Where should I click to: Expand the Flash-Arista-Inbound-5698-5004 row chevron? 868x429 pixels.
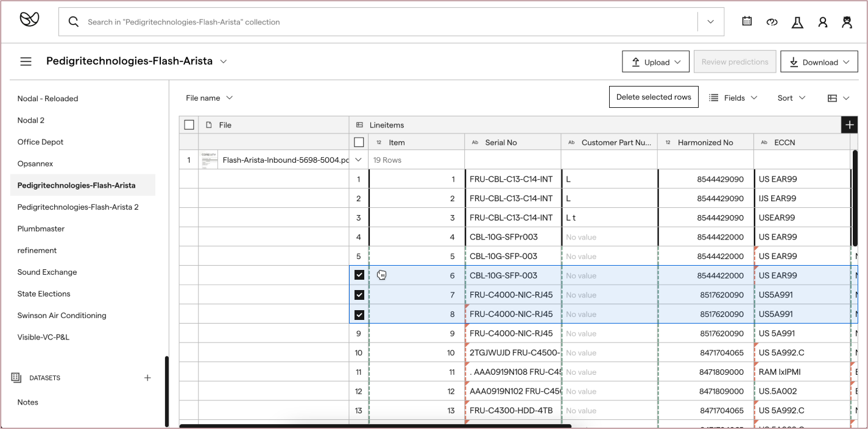point(359,159)
